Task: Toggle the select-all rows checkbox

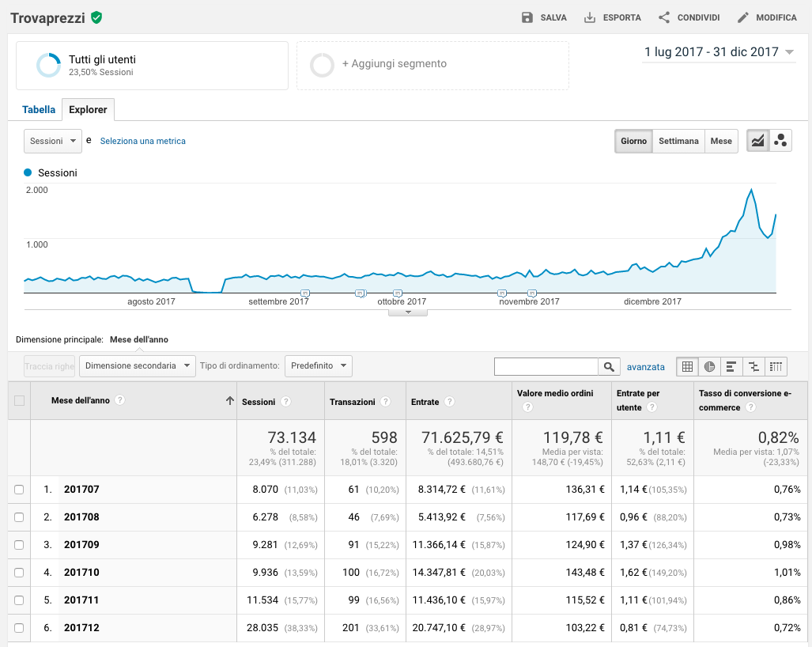Action: click(19, 400)
